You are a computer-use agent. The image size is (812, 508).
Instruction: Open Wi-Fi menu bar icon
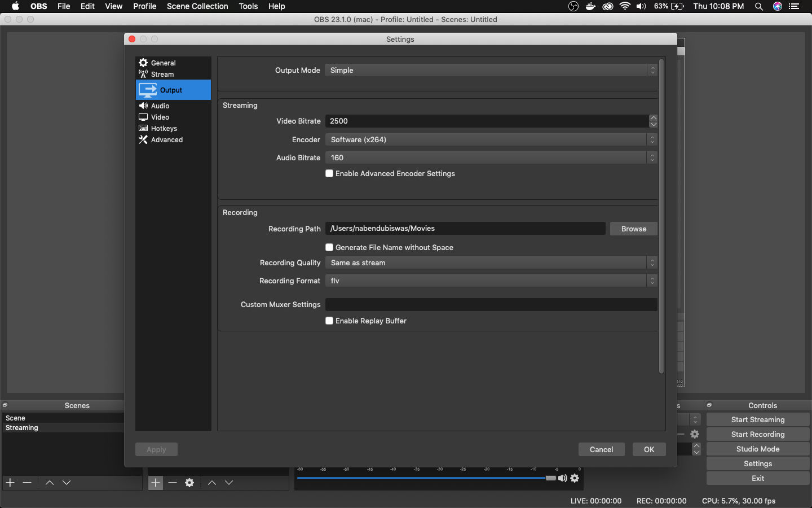click(625, 6)
